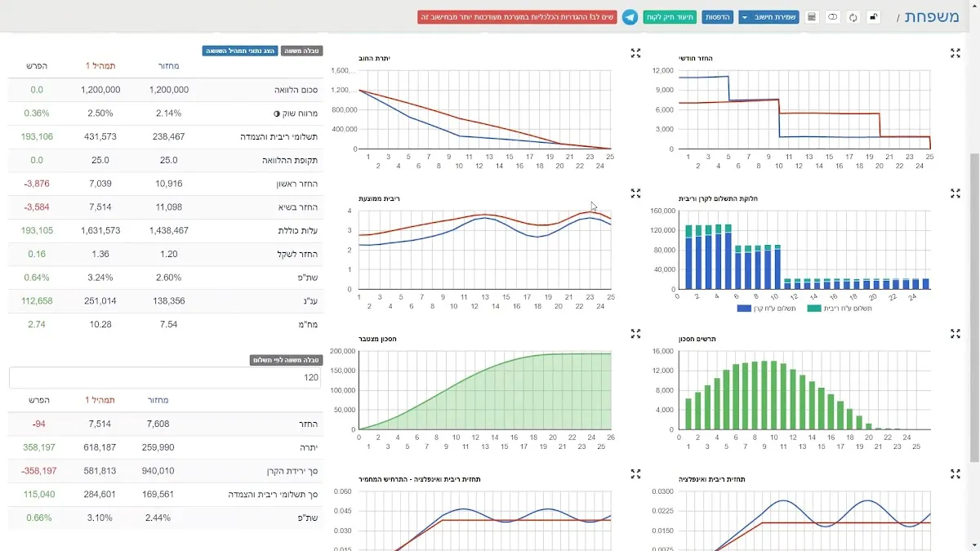The image size is (980, 551).
Task: Click the half-circle icon beside מרווח שוק
Action: click(276, 113)
